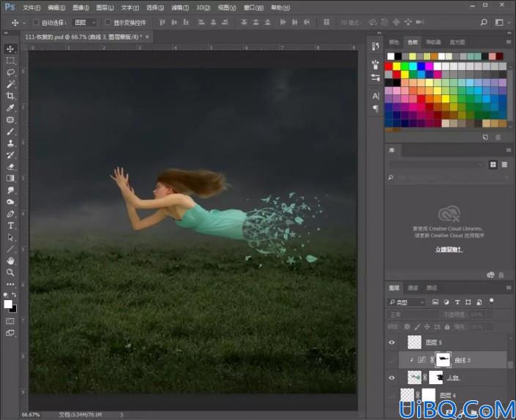Open the 图像(I) menu
The image size is (516, 420).
click(81, 7)
